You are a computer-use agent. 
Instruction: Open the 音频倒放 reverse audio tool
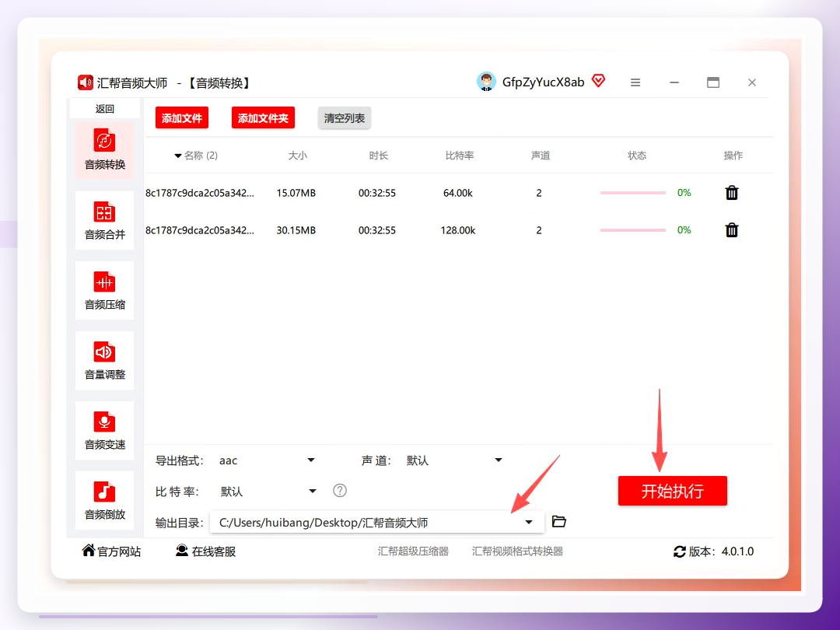[x=104, y=500]
